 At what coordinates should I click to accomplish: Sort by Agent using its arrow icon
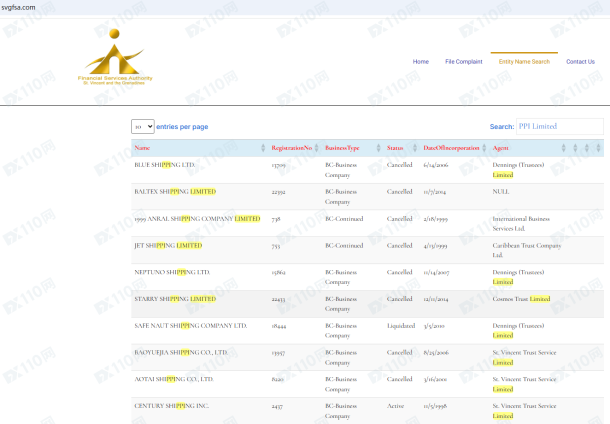pos(563,148)
